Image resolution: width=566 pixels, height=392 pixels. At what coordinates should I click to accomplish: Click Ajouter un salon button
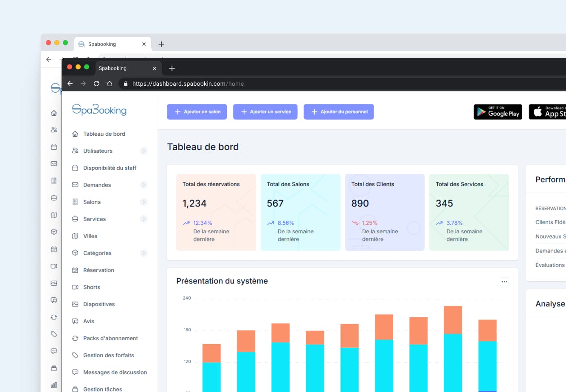[197, 112]
